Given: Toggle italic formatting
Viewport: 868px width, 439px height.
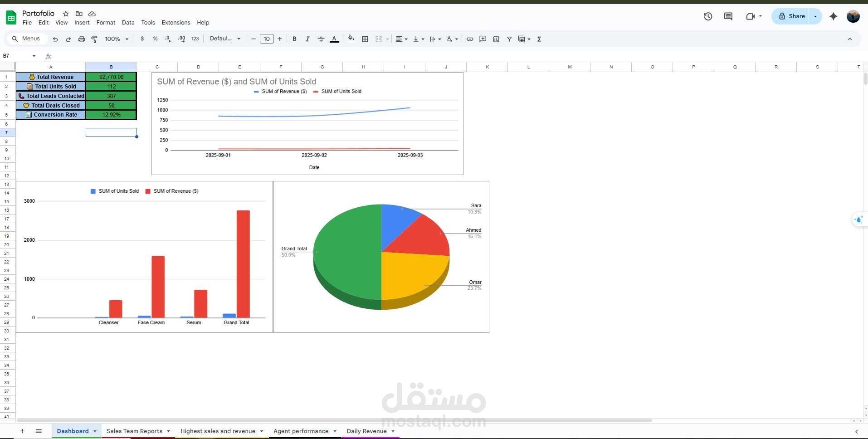Looking at the screenshot, I should [x=307, y=39].
